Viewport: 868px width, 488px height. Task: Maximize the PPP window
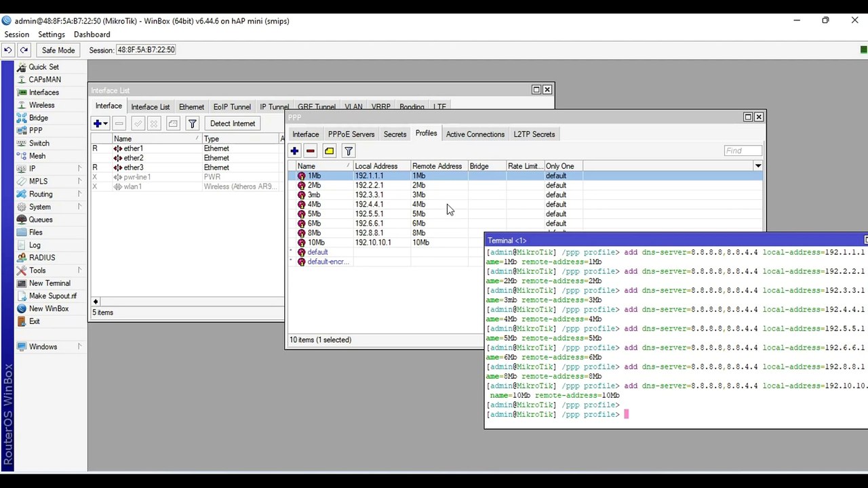pos(748,117)
